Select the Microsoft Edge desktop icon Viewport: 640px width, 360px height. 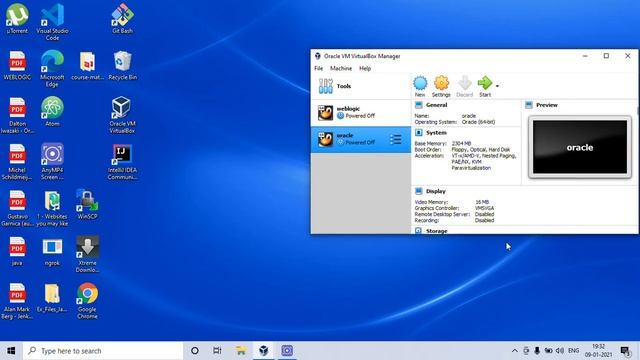[x=52, y=69]
